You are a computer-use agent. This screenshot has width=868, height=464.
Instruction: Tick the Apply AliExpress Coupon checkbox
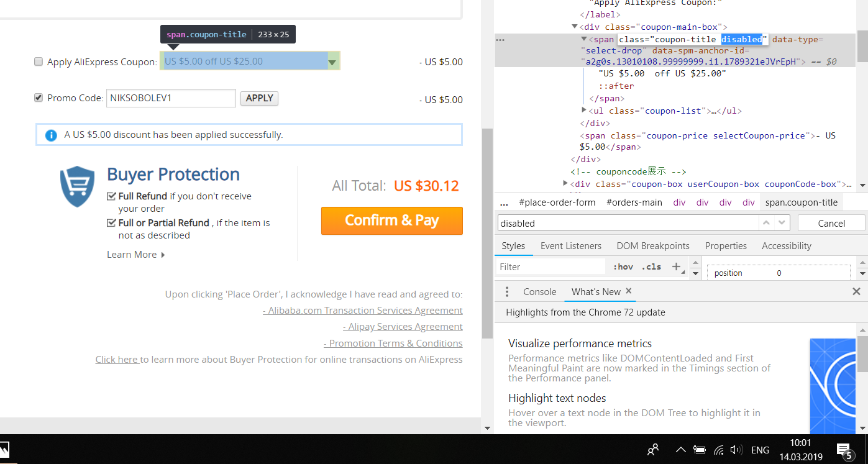(x=39, y=61)
